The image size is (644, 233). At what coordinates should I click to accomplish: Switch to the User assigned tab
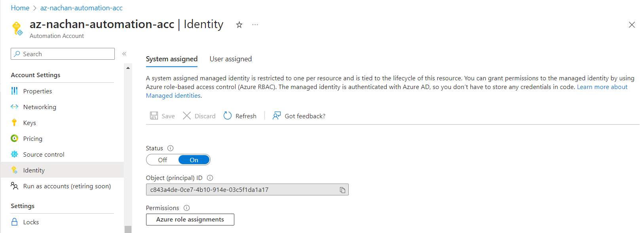tap(230, 59)
